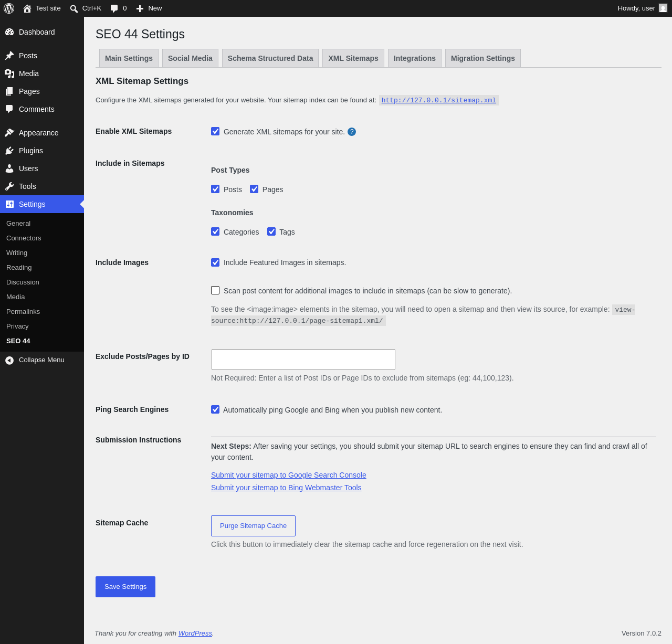Image resolution: width=672 pixels, height=644 pixels.
Task: Collapse the admin menu
Action: (x=35, y=360)
